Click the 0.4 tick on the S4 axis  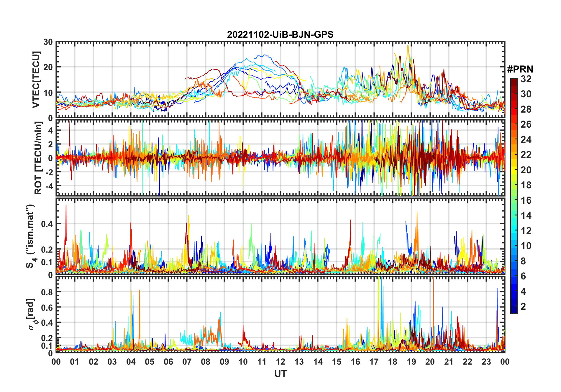[x=47, y=224]
